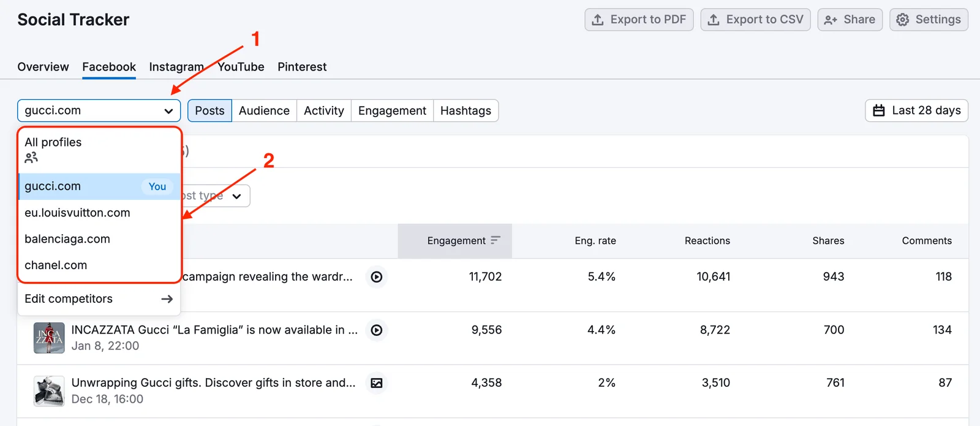Click the Export to CSV button
The width and height of the screenshot is (980, 426).
(755, 20)
